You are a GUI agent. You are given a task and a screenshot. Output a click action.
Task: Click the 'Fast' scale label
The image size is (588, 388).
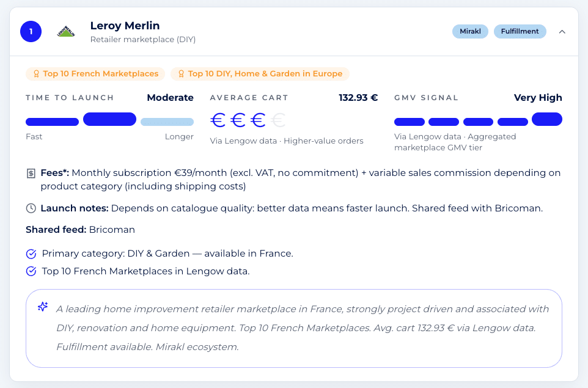click(x=34, y=137)
